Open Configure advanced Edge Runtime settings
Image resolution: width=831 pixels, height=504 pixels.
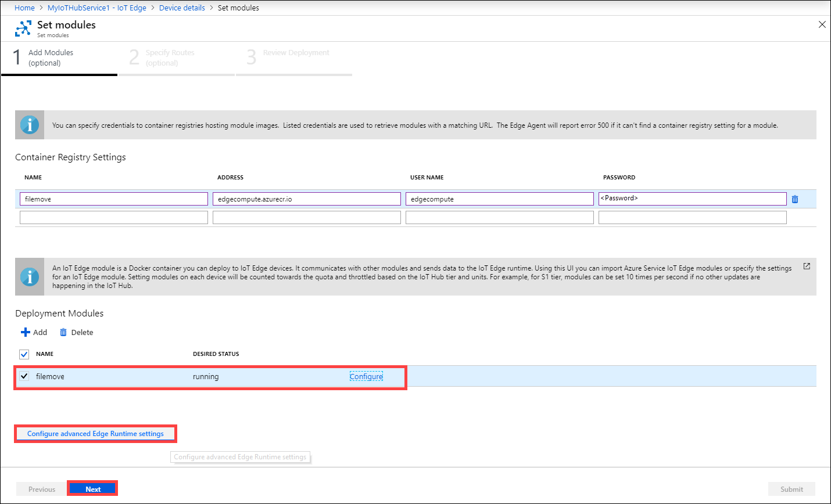click(95, 433)
